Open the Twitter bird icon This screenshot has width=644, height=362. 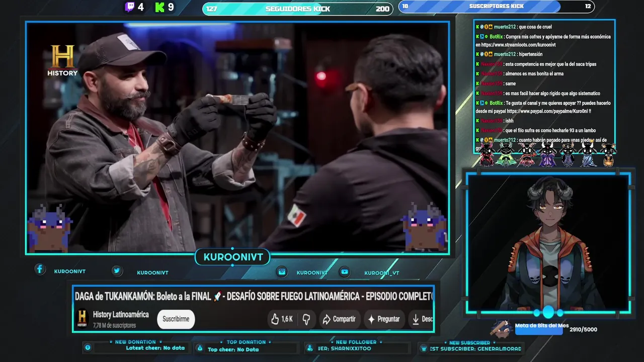117,270
